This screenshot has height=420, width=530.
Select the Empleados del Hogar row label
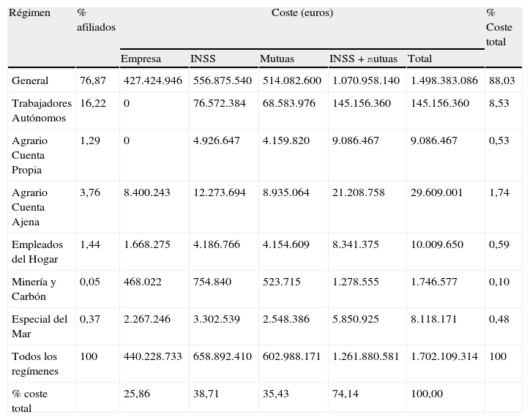click(37, 252)
